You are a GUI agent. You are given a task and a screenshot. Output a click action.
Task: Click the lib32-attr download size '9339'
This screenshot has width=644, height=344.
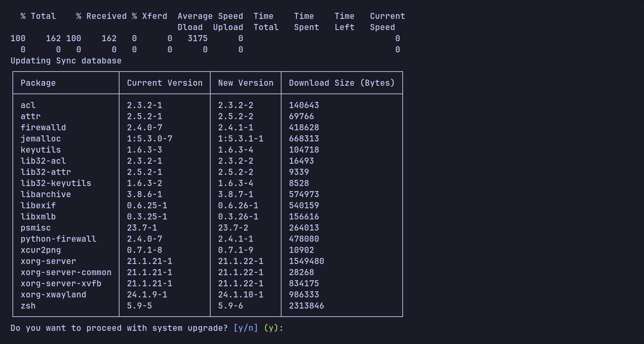pyautogui.click(x=299, y=172)
